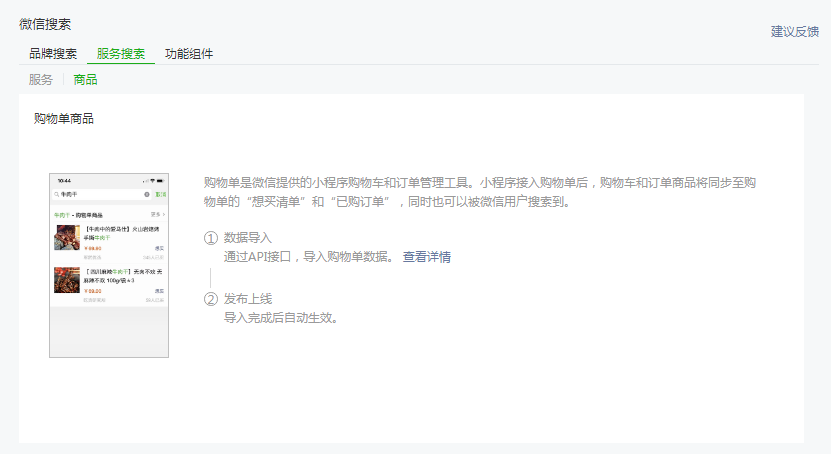Screen dimensions: 831x454
Task: Click the 发布上线 step title
Action: 247,299
